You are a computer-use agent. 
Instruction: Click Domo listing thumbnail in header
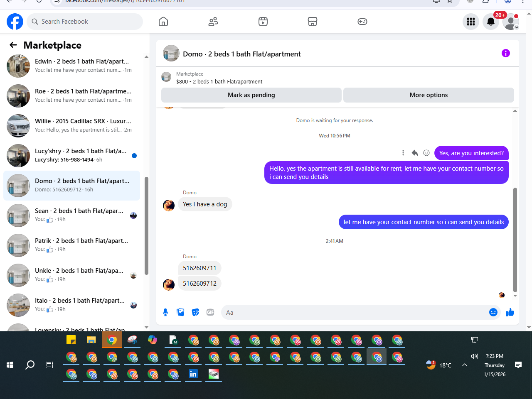[171, 53]
